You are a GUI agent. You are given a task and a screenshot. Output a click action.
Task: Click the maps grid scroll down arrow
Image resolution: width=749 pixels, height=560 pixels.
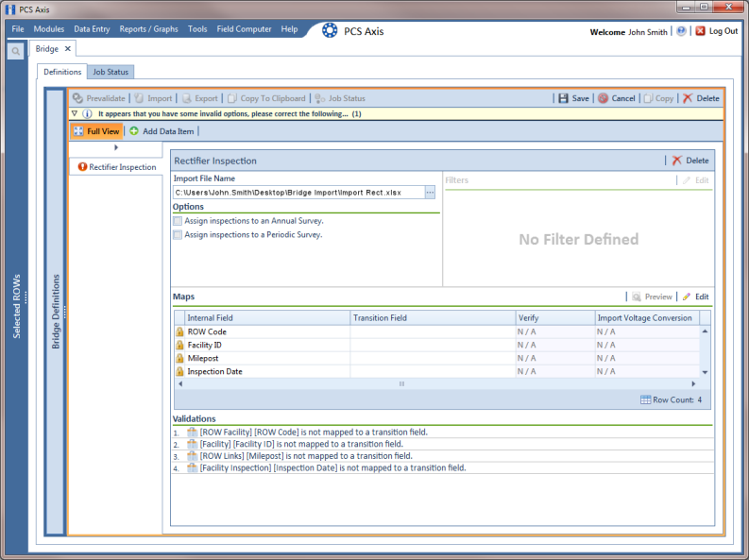pos(705,372)
